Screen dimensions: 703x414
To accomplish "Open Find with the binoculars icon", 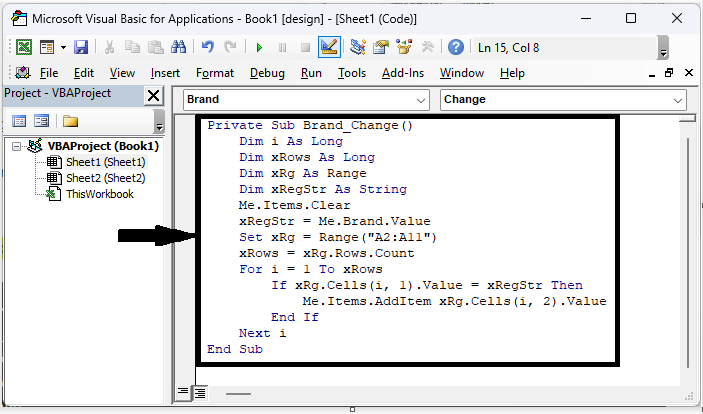I will click(x=178, y=47).
